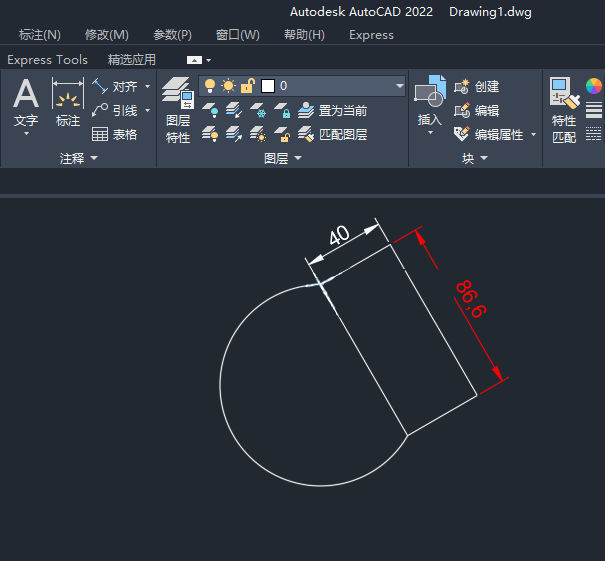Viewport: 605px width, 561px height.
Task: Click 编辑属性 edit attributes
Action: pyautogui.click(x=488, y=134)
